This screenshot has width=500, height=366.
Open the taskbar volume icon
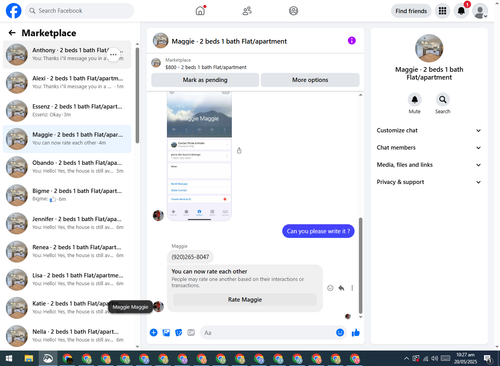point(435,359)
